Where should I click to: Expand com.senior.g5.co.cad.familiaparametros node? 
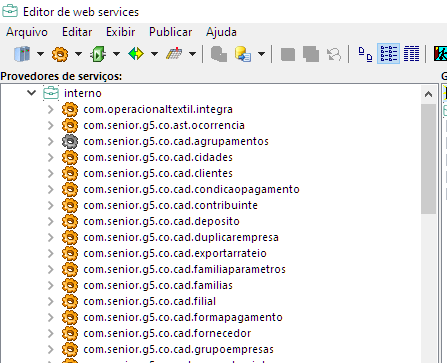pos(51,269)
